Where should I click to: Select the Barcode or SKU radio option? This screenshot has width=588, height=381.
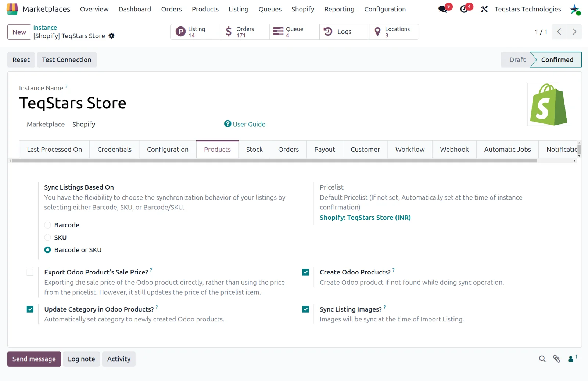pos(47,250)
